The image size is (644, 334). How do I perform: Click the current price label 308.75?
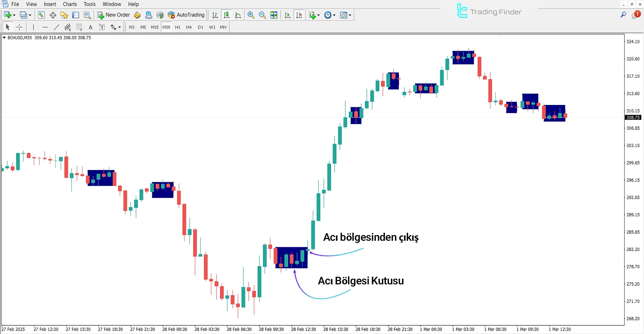click(633, 117)
